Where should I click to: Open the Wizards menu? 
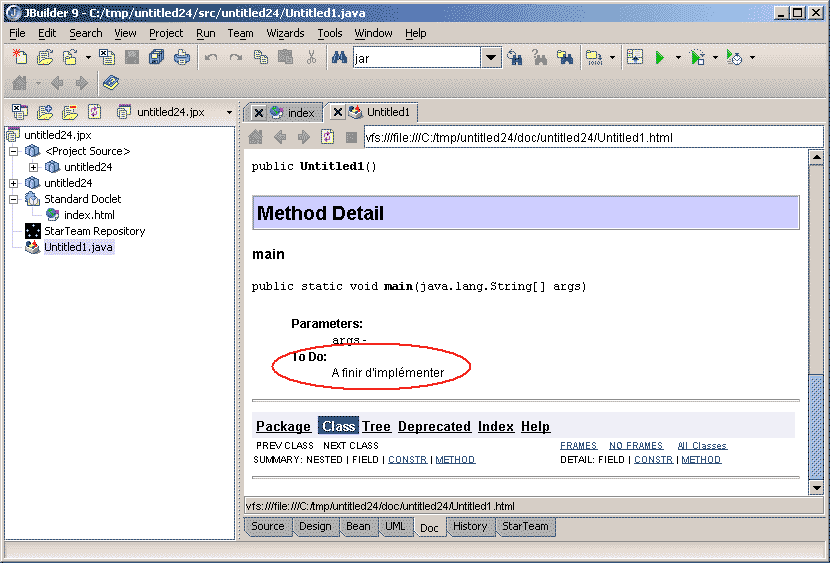[x=285, y=33]
